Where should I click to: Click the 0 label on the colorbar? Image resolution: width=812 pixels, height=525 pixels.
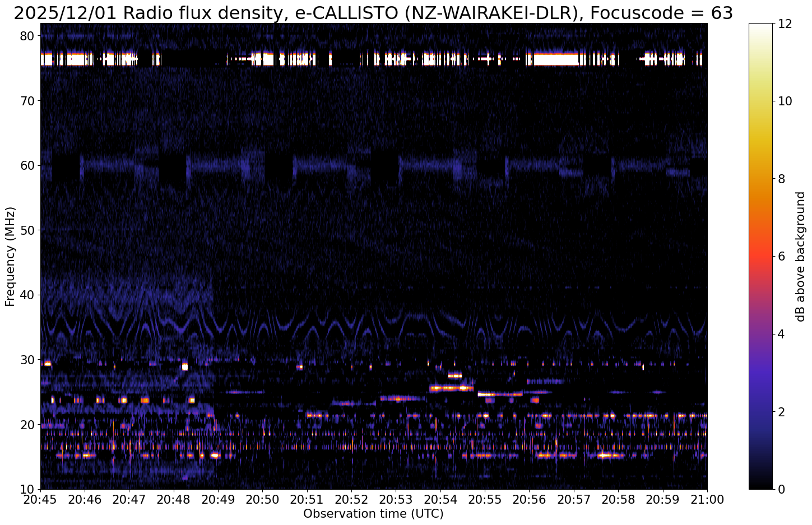[781, 489]
